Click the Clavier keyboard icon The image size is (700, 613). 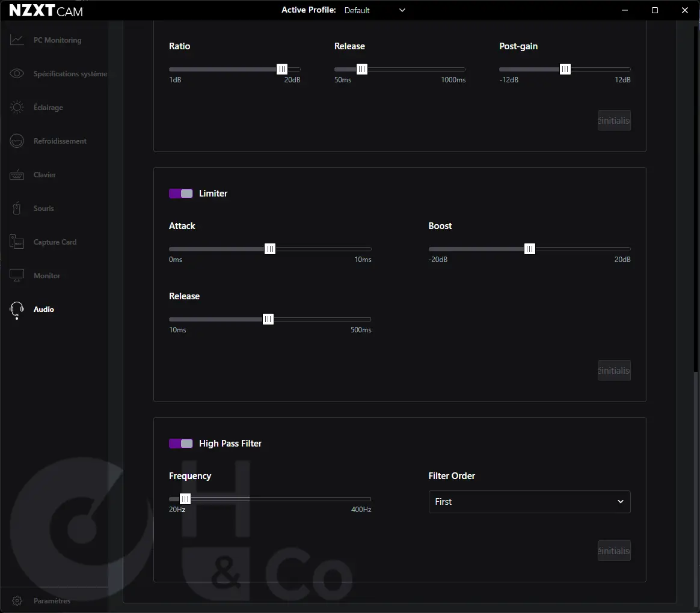17,175
